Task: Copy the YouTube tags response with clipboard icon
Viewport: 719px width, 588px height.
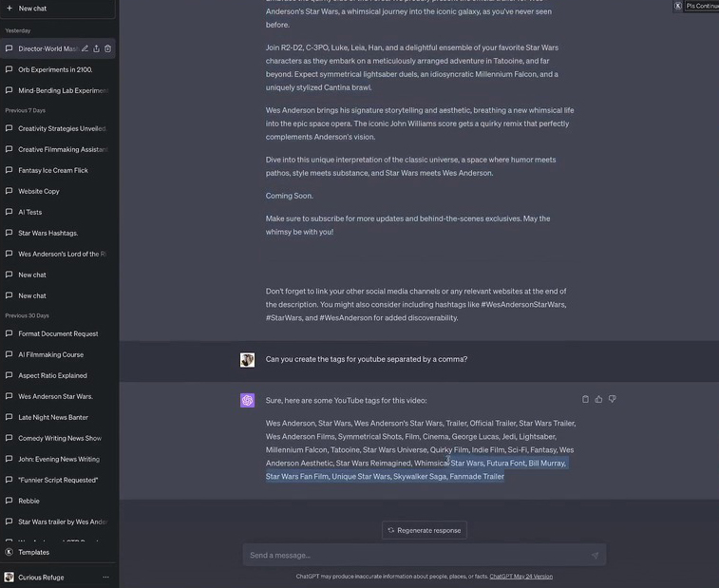Action: (x=585, y=399)
